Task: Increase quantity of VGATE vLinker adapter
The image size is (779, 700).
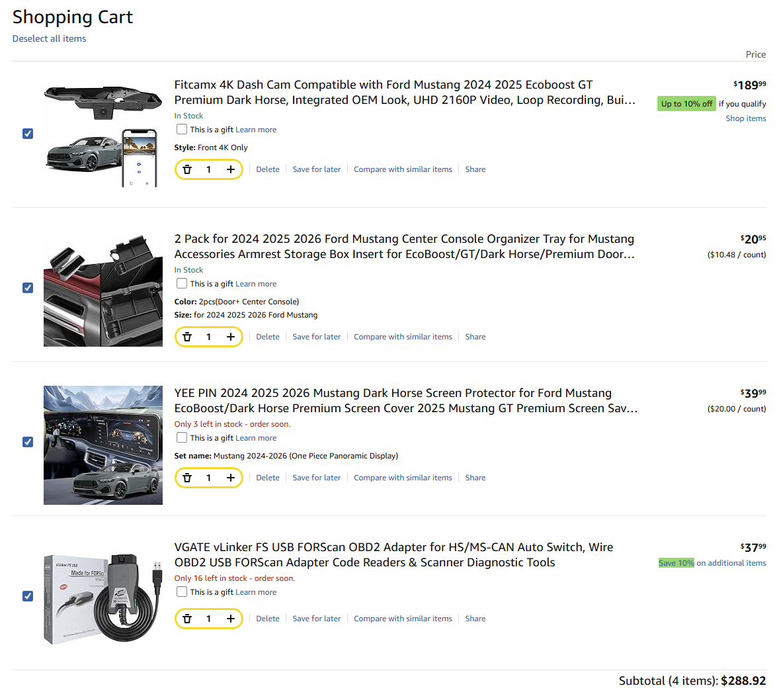Action: pos(231,619)
